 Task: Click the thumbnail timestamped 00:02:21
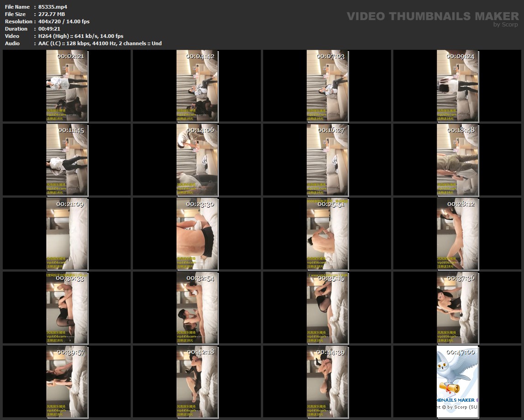coord(67,86)
